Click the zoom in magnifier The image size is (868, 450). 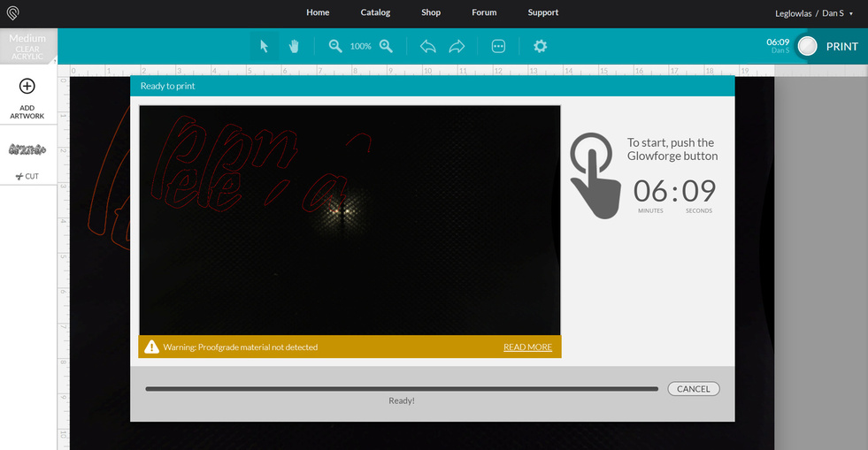click(x=386, y=46)
